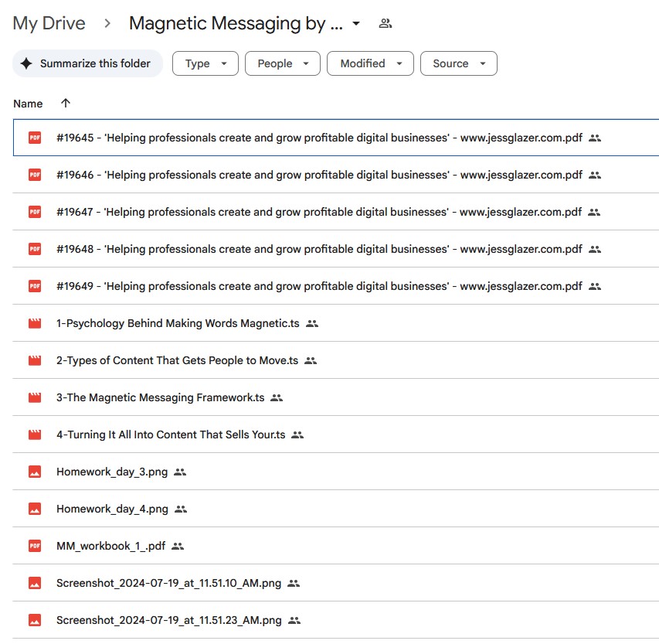Click the PDF icon of file #19645
The width and height of the screenshot is (659, 644).
click(x=35, y=138)
